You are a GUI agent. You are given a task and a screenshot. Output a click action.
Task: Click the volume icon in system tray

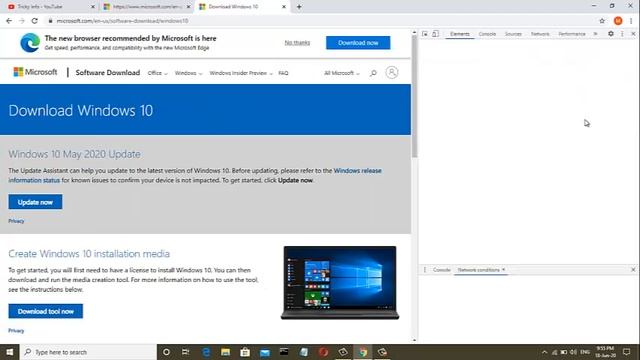pos(573,352)
